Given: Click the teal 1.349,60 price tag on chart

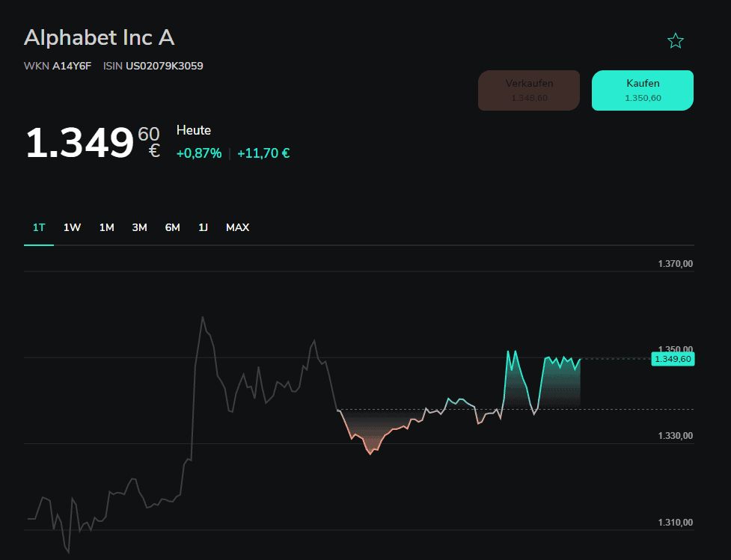Looking at the screenshot, I should [x=672, y=359].
